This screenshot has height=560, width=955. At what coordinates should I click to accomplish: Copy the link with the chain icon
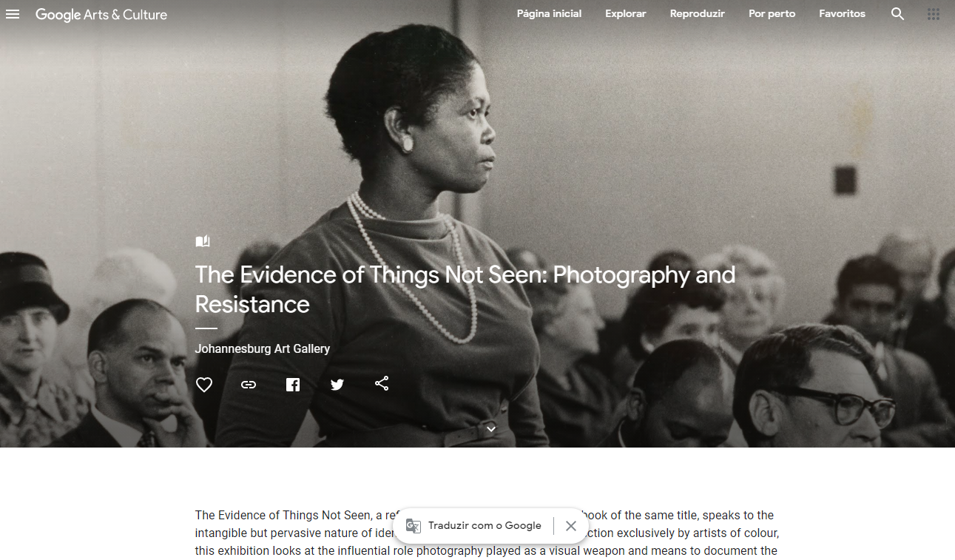pos(249,385)
